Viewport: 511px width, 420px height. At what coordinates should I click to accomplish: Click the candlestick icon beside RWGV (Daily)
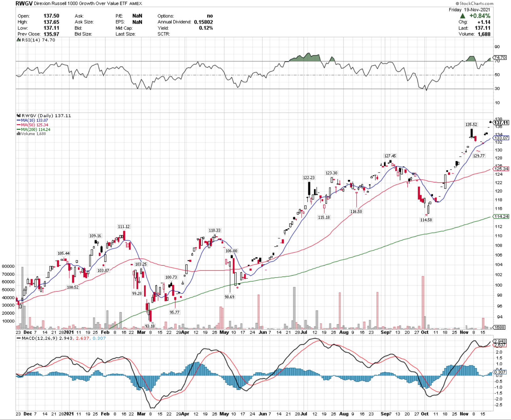(x=19, y=116)
